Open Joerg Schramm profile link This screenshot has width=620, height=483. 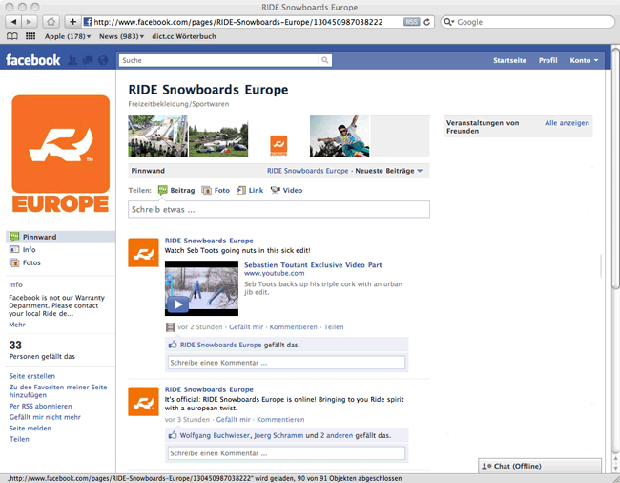[279, 435]
